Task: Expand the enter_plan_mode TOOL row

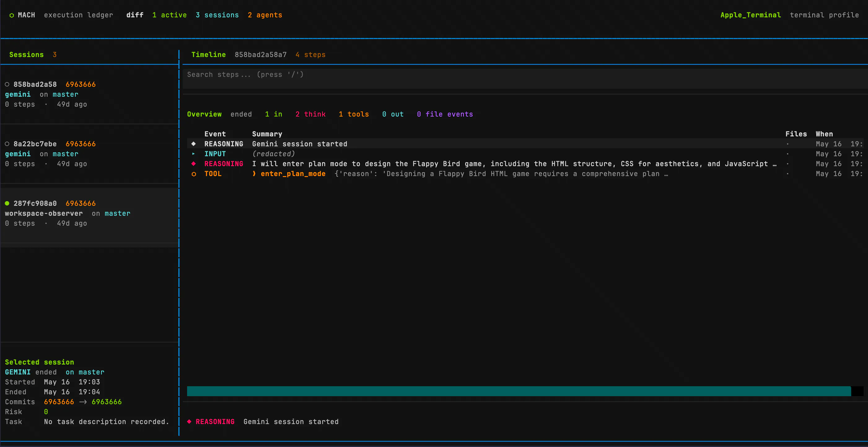Action: [x=525, y=174]
